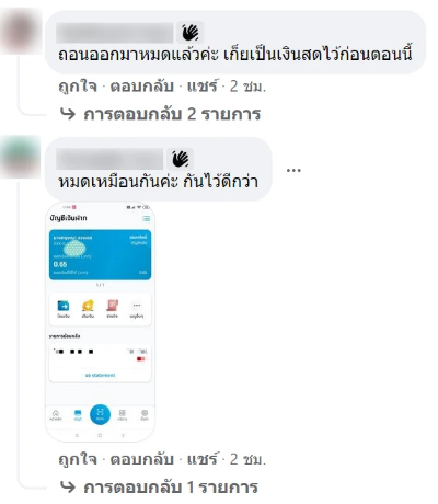Reply to the second comment with ตอบกลับ
The image size is (438, 504).
142,459
